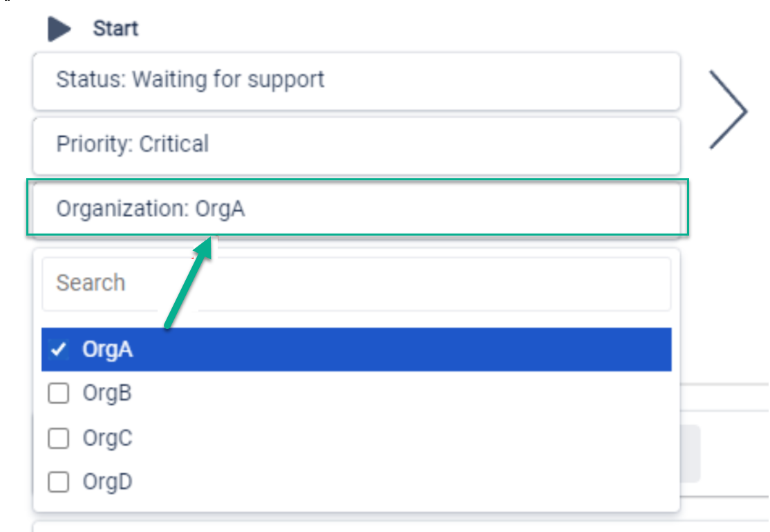The image size is (770, 532).
Task: Select the OrgD option label
Action: 107,482
